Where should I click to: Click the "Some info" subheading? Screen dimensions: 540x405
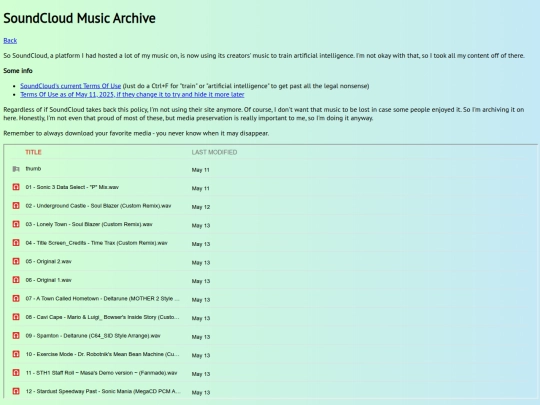click(18, 71)
